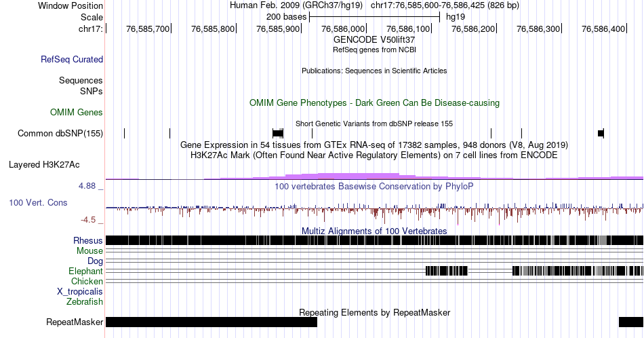Click the 76,586,300 ruler coordinate

pyautogui.click(x=538, y=29)
